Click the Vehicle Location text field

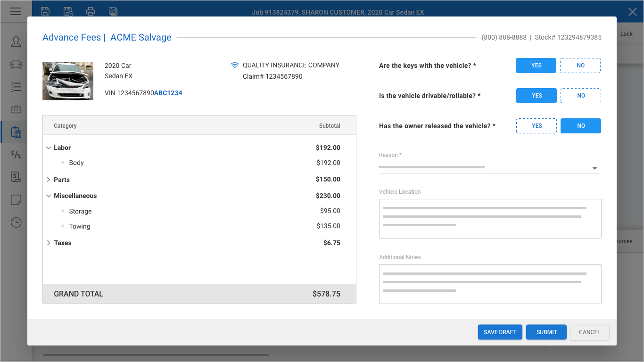490,219
